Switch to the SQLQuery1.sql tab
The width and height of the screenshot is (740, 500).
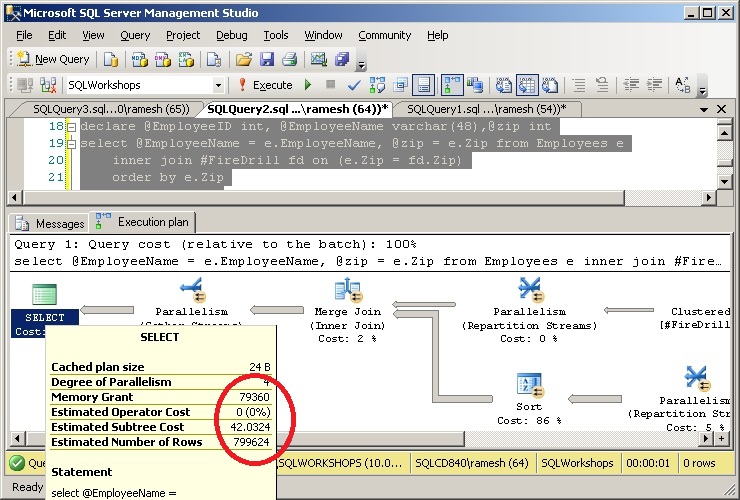coord(486,109)
